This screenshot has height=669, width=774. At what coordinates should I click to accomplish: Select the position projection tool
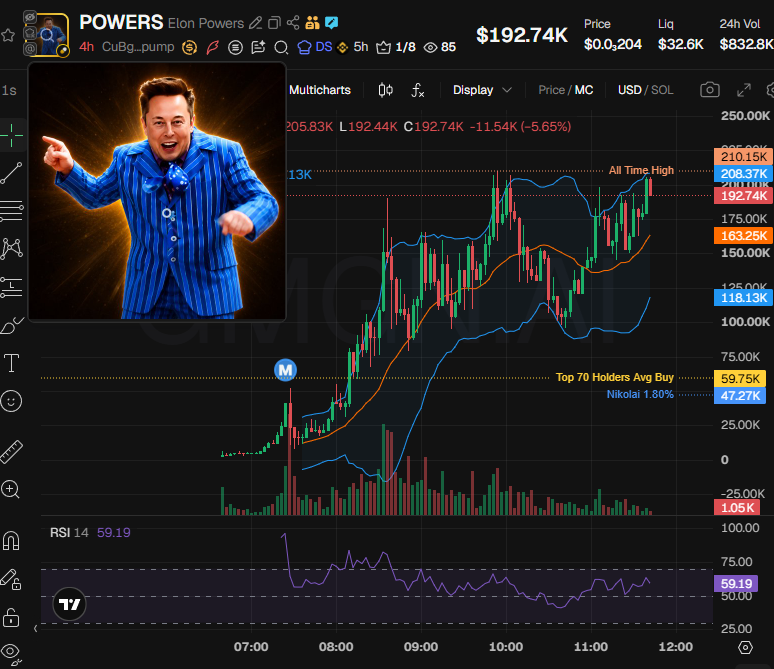click(x=12, y=287)
